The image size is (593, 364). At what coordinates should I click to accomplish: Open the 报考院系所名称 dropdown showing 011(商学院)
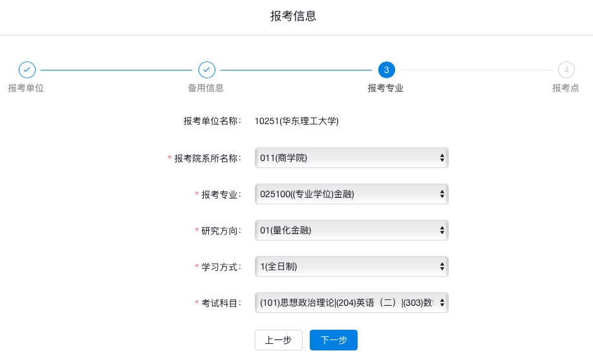(x=352, y=158)
